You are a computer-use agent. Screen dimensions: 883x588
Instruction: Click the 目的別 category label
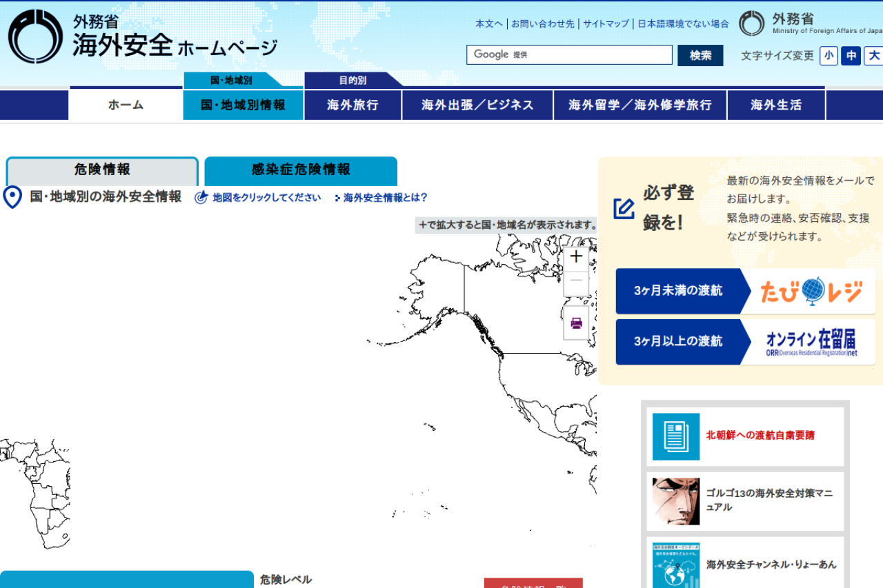point(353,81)
